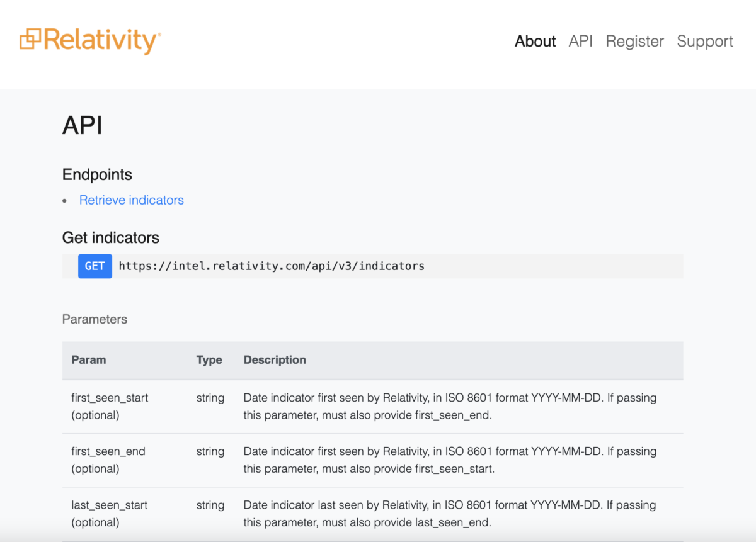Go to the Register page
This screenshot has height=542, width=756.
tap(634, 42)
